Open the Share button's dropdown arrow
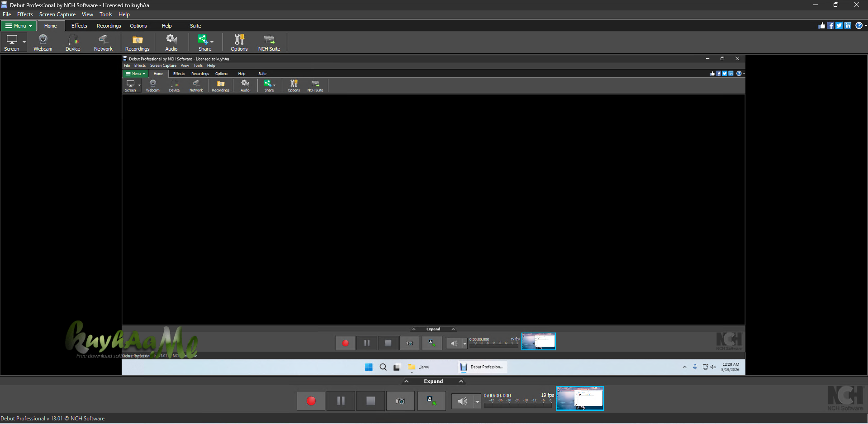Screen dimensions: 868x424 pos(213,42)
